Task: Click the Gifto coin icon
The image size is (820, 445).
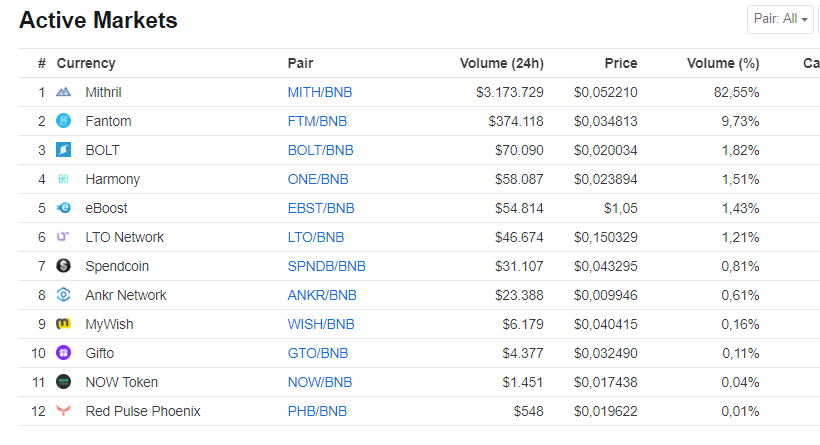Action: click(63, 353)
